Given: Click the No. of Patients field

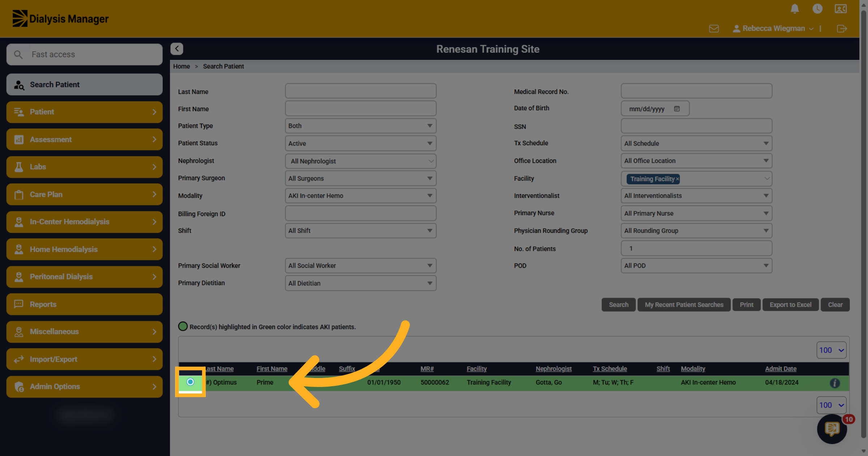Looking at the screenshot, I should click(696, 249).
